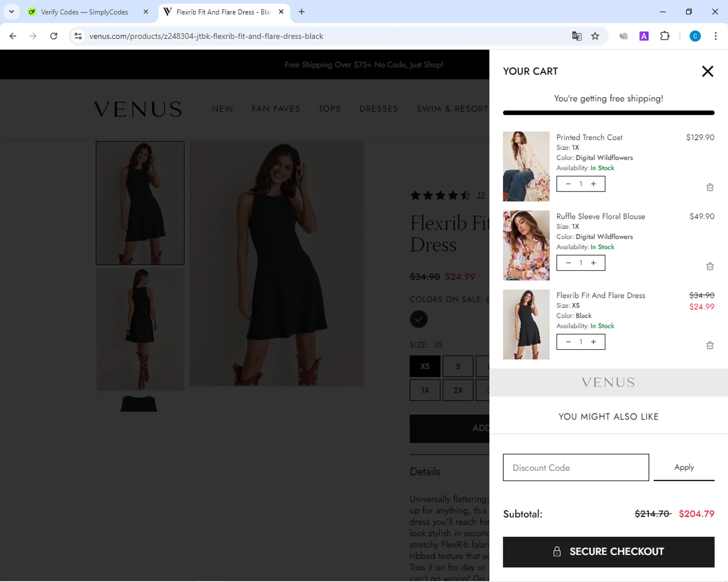Image resolution: width=728 pixels, height=582 pixels.
Task: Increase Ruffle Sleeve Floral Blouse quantity
Action: [x=593, y=263]
